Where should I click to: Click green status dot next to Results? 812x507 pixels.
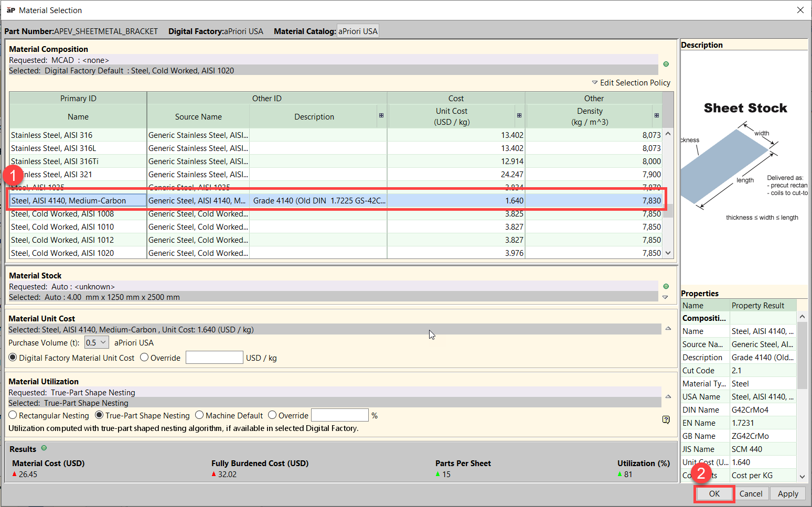tap(44, 448)
